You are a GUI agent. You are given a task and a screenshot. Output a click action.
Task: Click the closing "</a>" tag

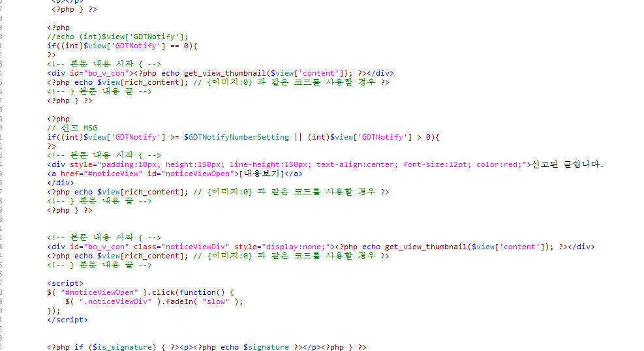click(x=294, y=174)
